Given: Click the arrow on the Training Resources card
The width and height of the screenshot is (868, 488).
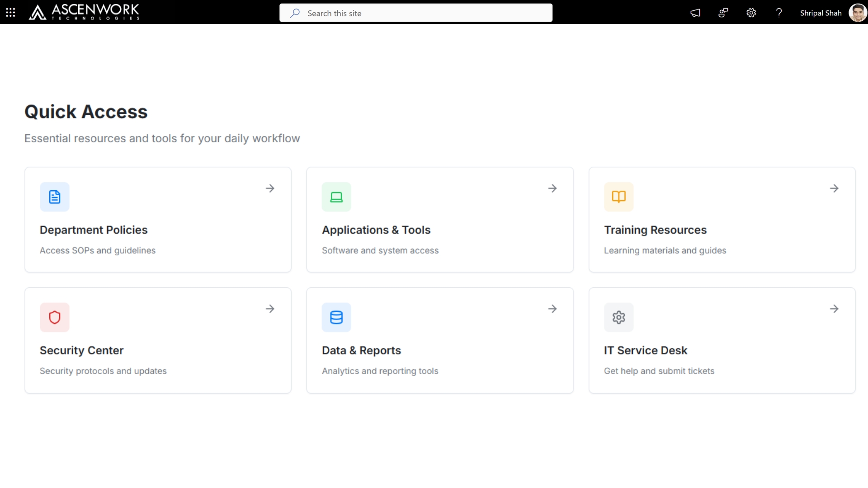Looking at the screenshot, I should click(834, 188).
